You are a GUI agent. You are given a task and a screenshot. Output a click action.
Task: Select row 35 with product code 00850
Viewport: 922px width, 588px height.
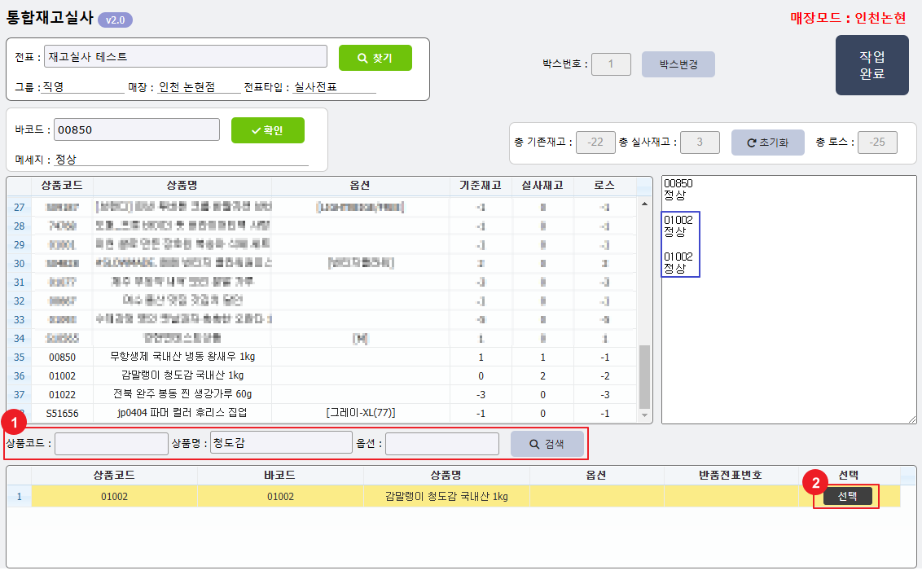[326, 357]
